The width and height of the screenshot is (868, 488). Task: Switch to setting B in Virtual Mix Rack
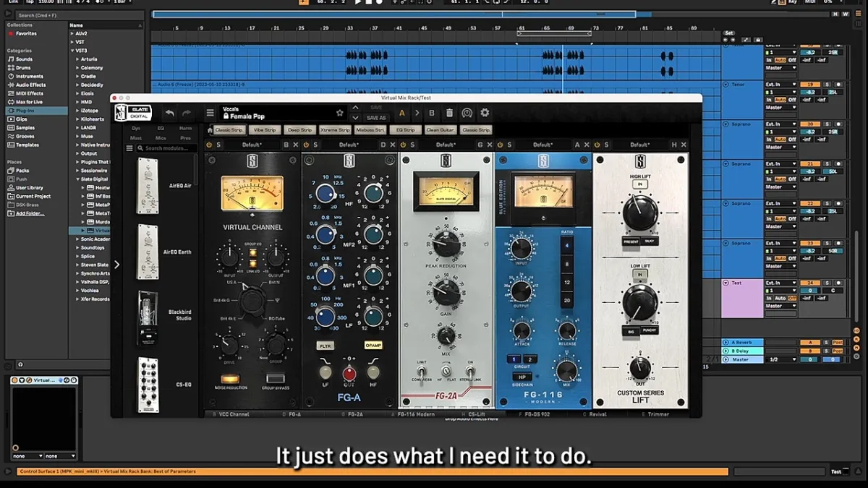[x=432, y=113]
